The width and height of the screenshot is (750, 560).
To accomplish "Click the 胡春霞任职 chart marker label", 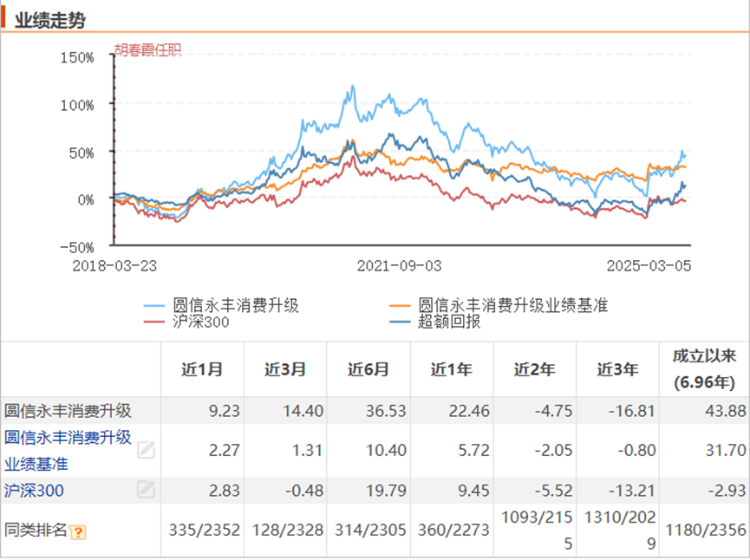I will pyautogui.click(x=147, y=50).
